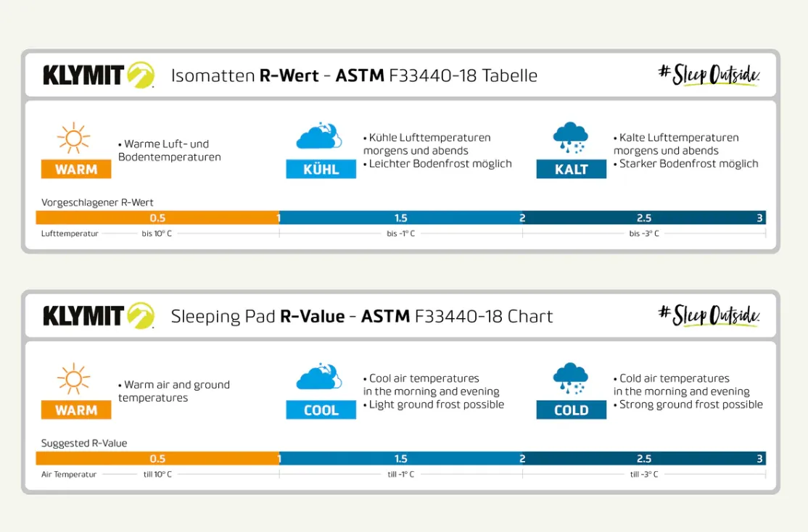Click 'Cold air temperatures in the morning and evening'
808x532 pixels.
[682, 385]
